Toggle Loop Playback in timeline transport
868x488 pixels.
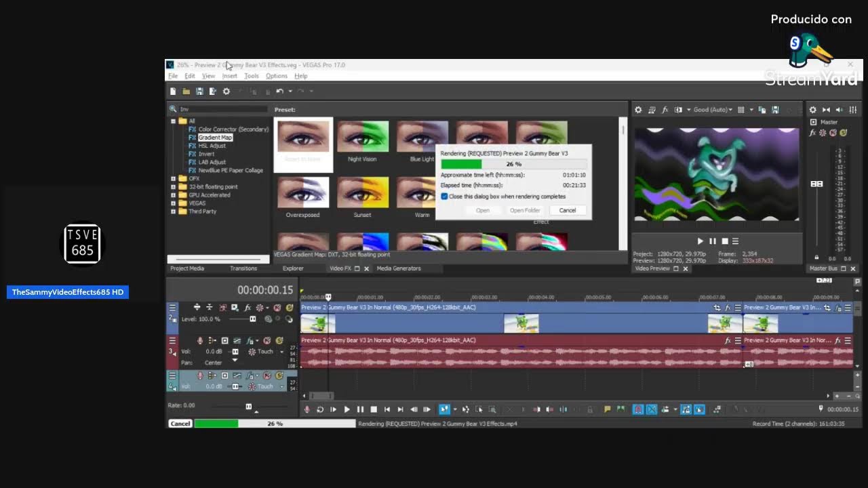click(320, 409)
